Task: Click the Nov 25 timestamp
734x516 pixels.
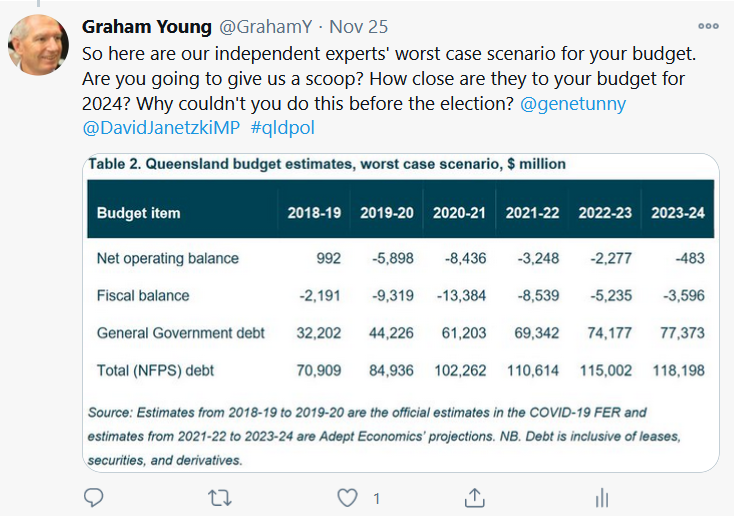Action: click(x=361, y=27)
